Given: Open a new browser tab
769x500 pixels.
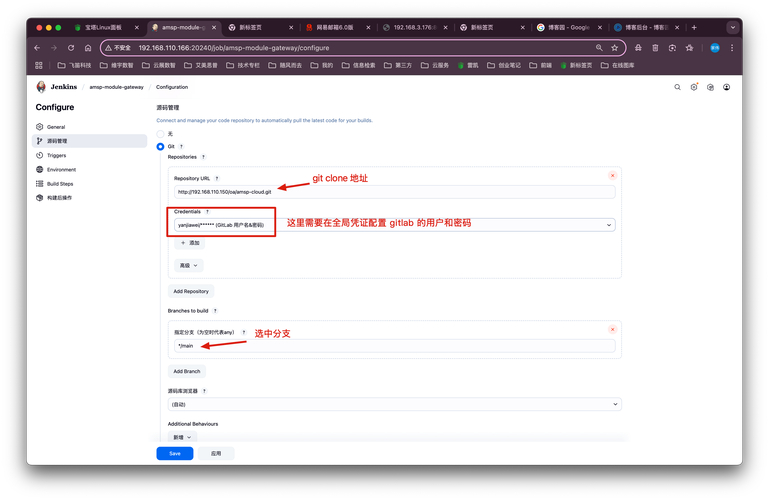Looking at the screenshot, I should tap(694, 27).
